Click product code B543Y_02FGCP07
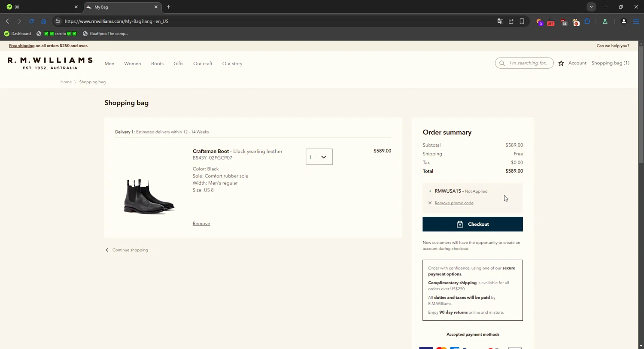This screenshot has width=644, height=349. [x=212, y=158]
